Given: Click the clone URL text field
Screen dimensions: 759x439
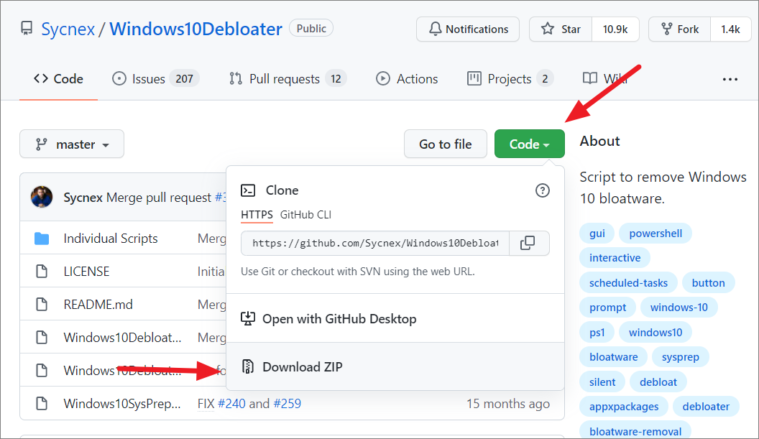Looking at the screenshot, I should [x=375, y=243].
